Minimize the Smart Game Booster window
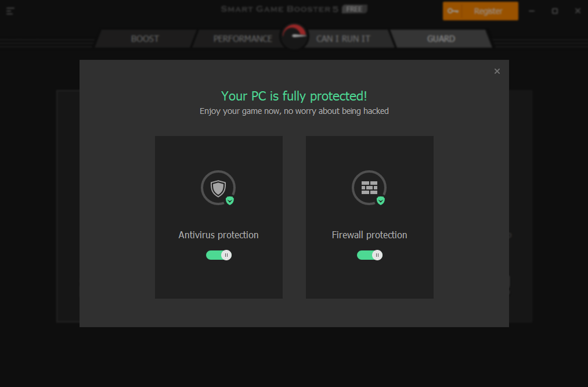588x387 pixels. point(532,11)
